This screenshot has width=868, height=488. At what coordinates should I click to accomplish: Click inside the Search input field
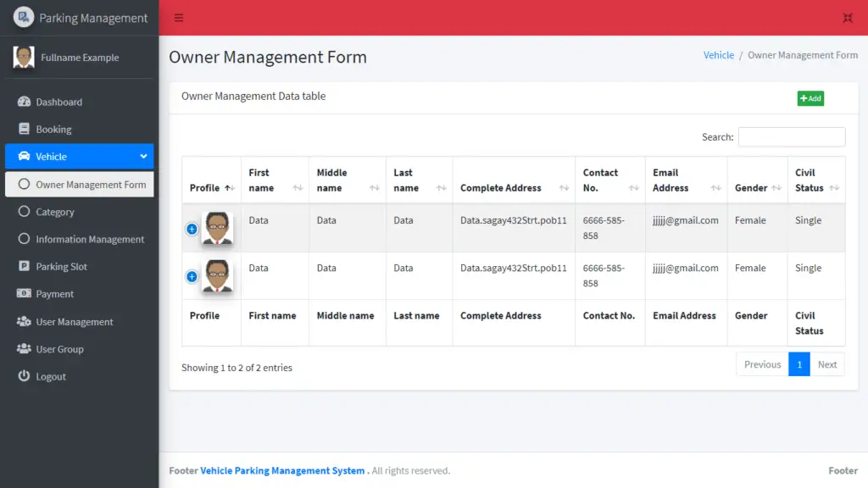pyautogui.click(x=792, y=136)
